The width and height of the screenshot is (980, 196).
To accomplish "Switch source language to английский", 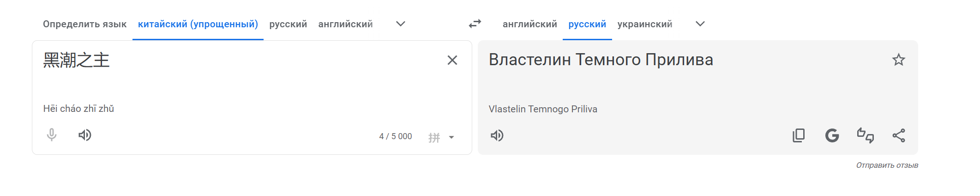I will (x=345, y=24).
